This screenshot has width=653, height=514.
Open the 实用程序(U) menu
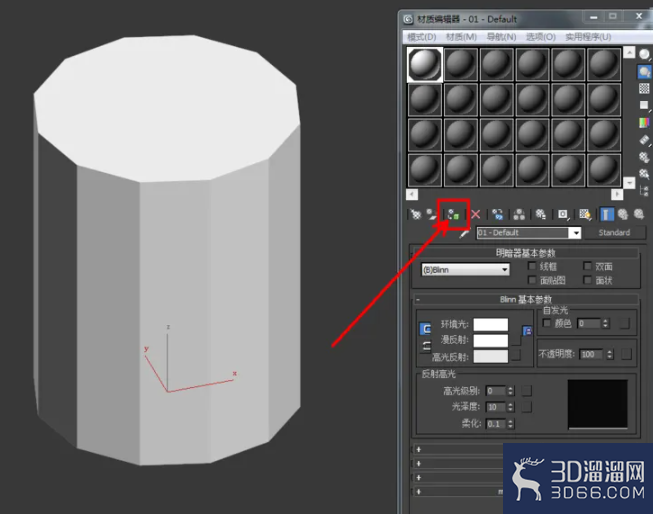tap(588, 37)
